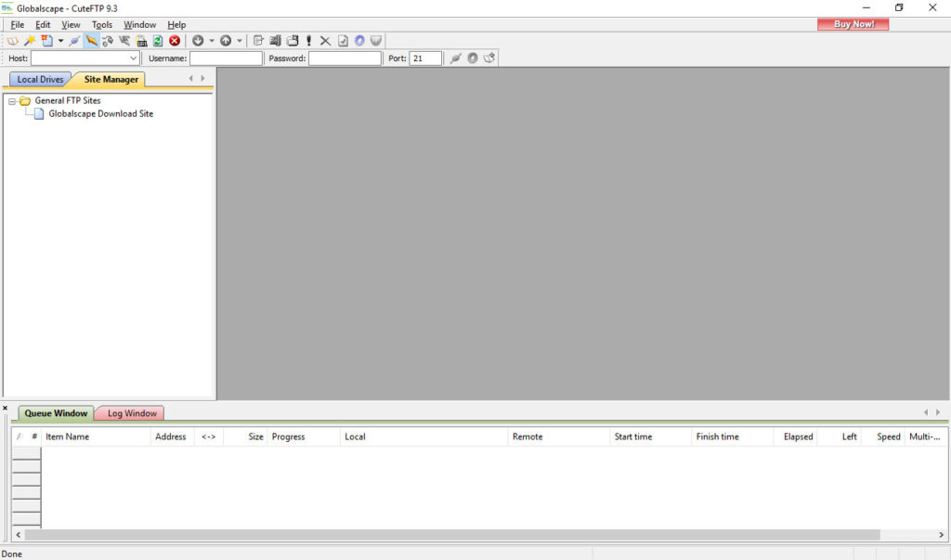Click the exclamation mark Execute icon

[309, 41]
